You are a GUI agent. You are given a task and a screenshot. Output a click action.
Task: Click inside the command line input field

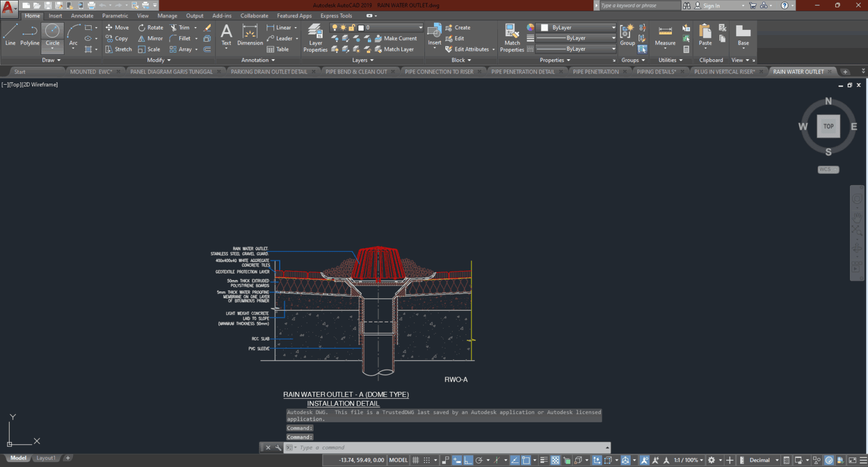click(396, 447)
